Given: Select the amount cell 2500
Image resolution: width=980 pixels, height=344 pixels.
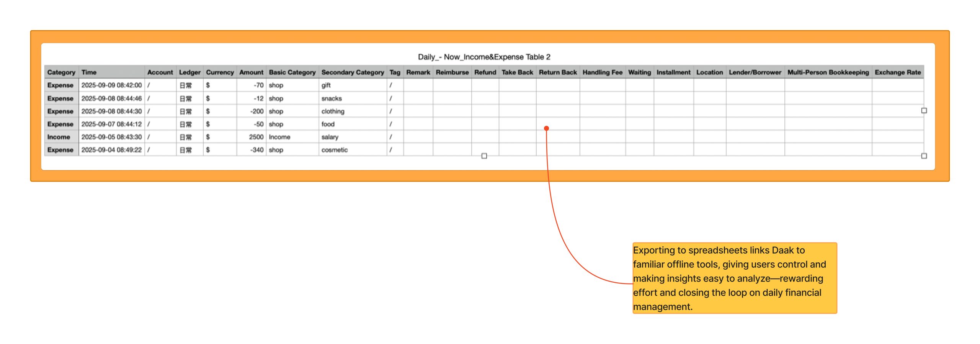Looking at the screenshot, I should pos(251,137).
